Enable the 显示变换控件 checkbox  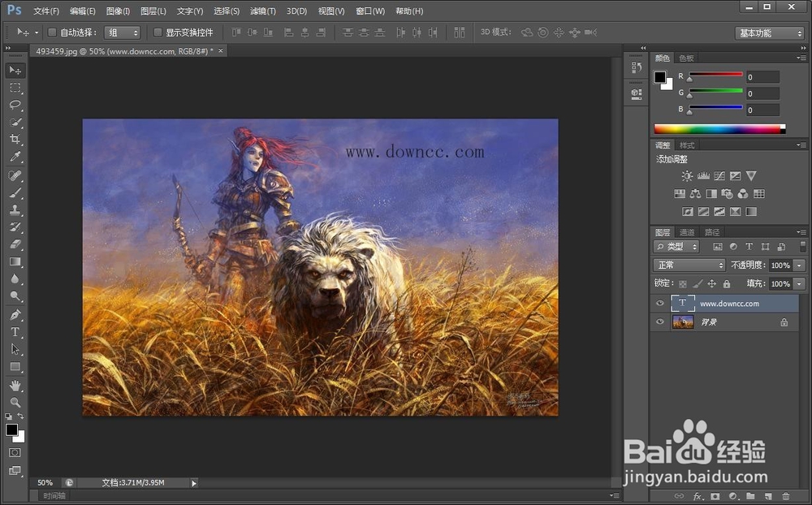pyautogui.click(x=158, y=32)
